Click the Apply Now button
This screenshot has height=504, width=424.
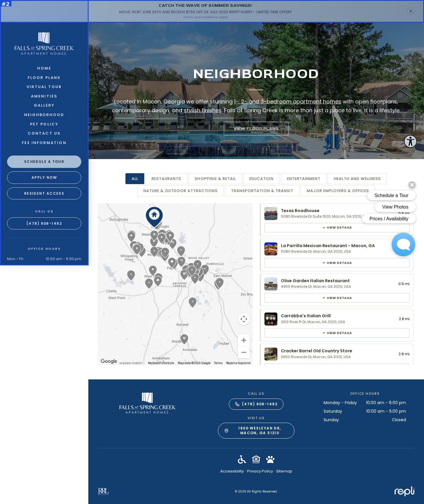click(x=44, y=178)
